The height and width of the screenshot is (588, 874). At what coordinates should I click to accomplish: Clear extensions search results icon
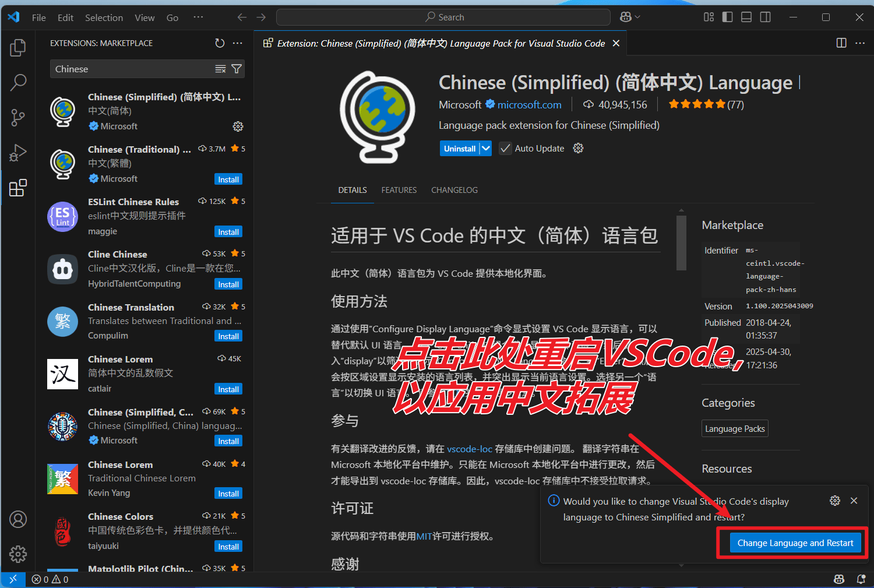point(220,69)
